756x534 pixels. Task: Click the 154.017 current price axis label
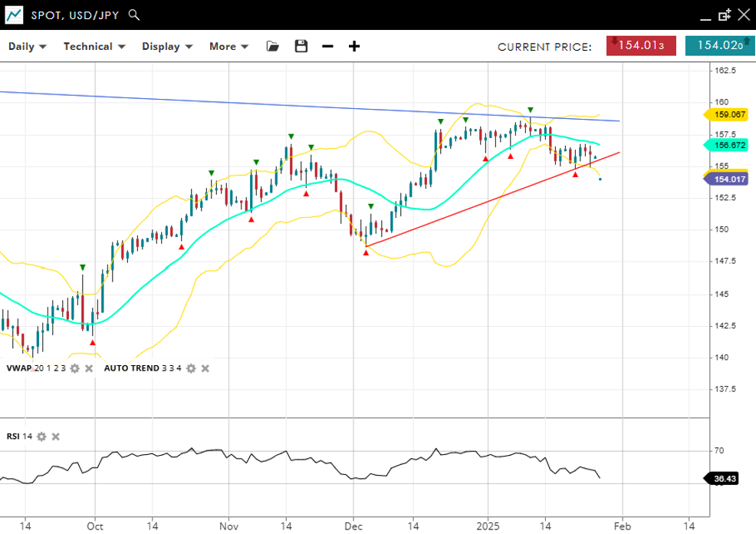[727, 180]
